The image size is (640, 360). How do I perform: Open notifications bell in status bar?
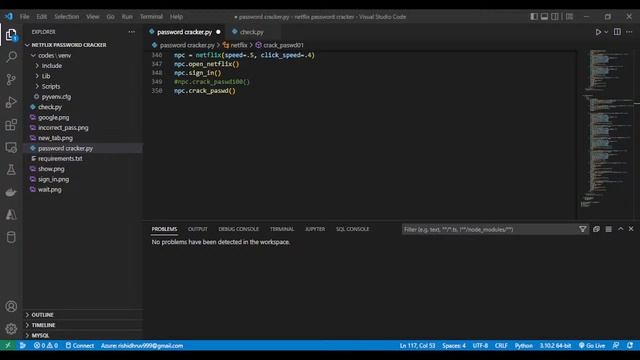tap(630, 345)
